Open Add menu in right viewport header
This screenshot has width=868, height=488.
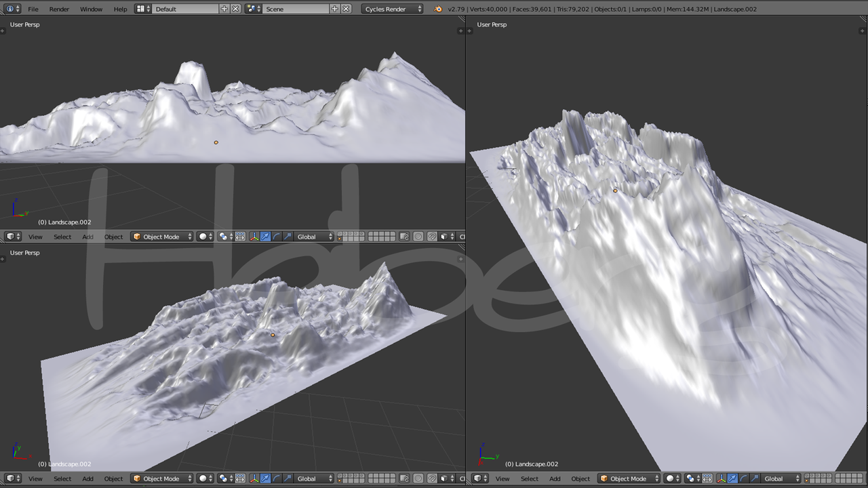point(555,479)
